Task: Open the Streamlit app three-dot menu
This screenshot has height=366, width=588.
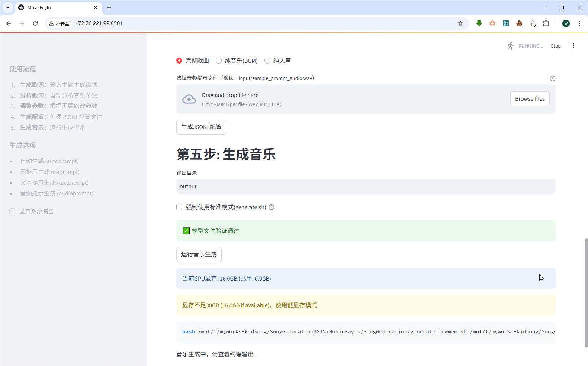Action: point(573,46)
